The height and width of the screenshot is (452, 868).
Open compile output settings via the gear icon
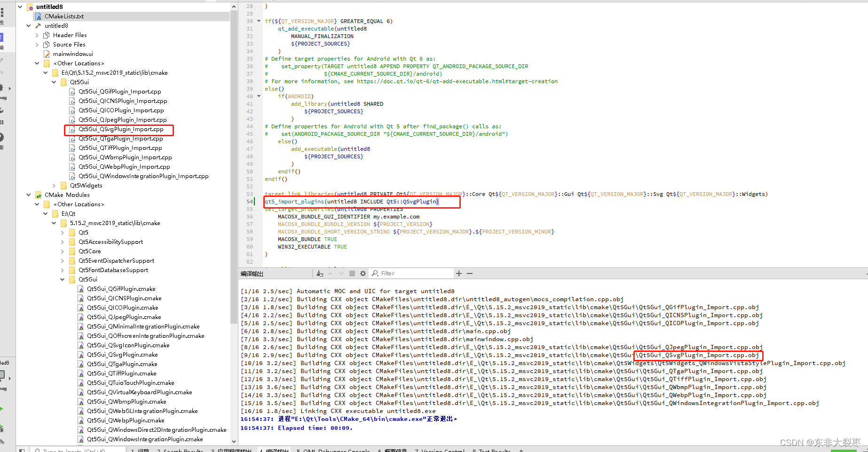tap(363, 273)
